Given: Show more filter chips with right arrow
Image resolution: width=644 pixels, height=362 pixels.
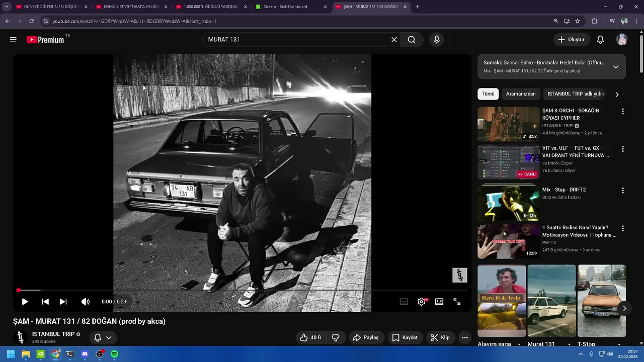Looking at the screenshot, I should coord(617,94).
